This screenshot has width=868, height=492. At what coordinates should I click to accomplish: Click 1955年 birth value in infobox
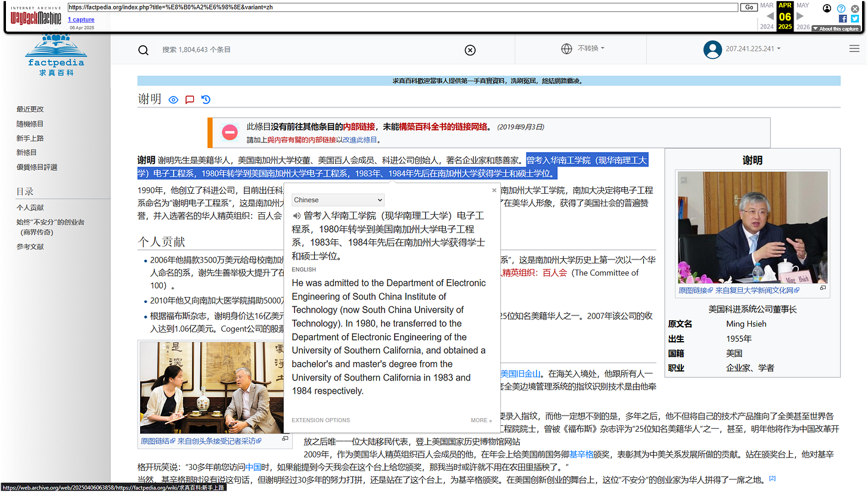pyautogui.click(x=739, y=339)
